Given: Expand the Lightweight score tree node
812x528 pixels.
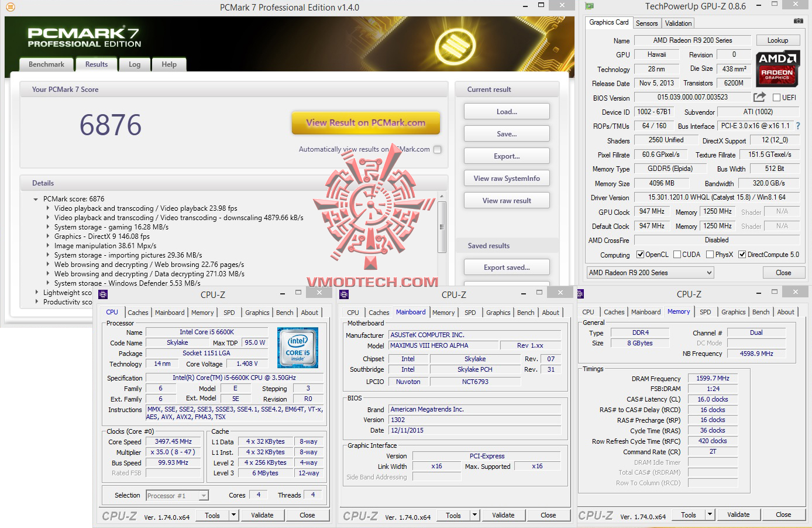Looking at the screenshot, I should [x=37, y=292].
